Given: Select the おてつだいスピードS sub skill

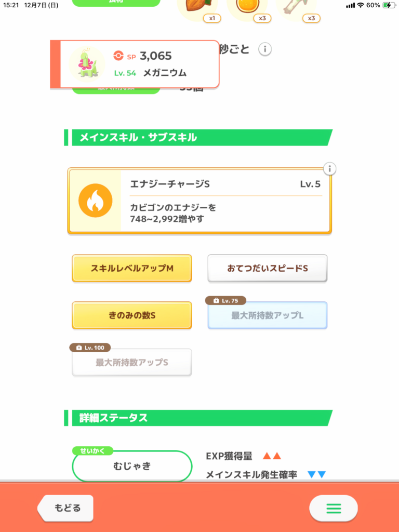Looking at the screenshot, I should pos(268,268).
